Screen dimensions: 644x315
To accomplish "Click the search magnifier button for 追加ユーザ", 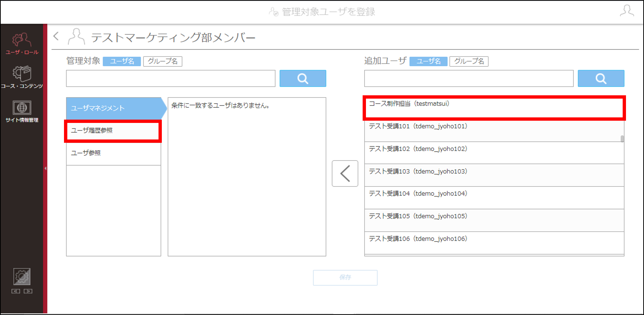I will (601, 78).
